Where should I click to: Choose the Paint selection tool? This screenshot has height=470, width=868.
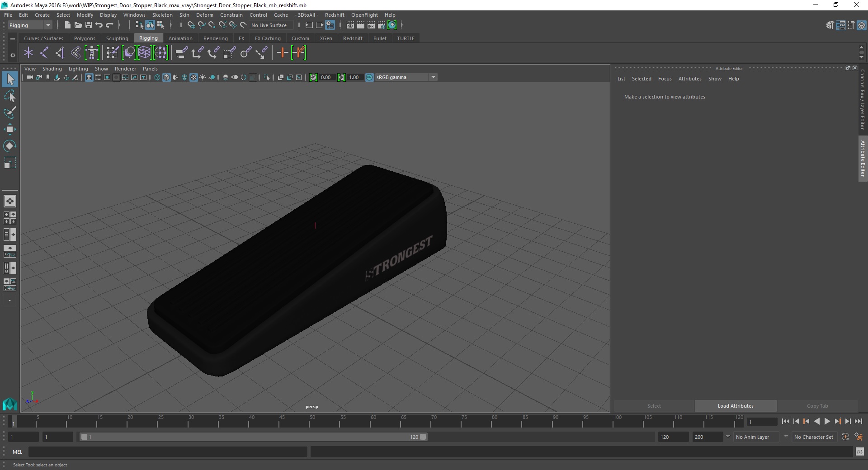click(10, 113)
